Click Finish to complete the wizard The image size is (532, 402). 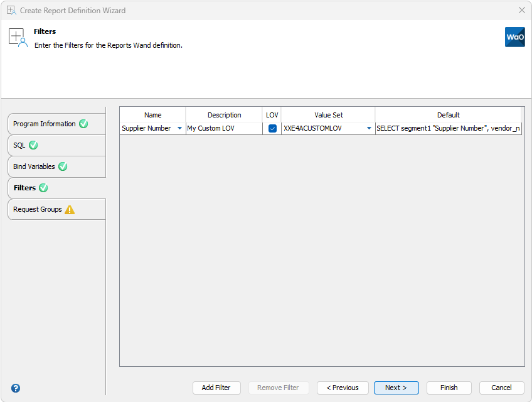click(449, 388)
